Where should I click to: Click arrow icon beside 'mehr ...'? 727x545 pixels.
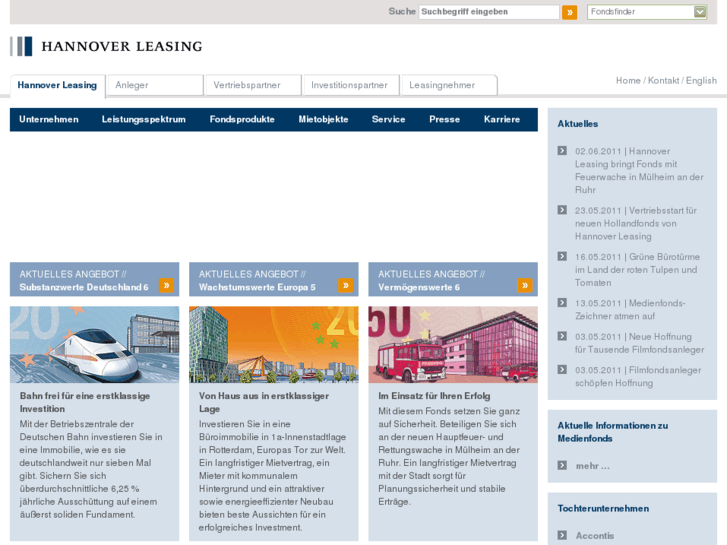pos(562,465)
